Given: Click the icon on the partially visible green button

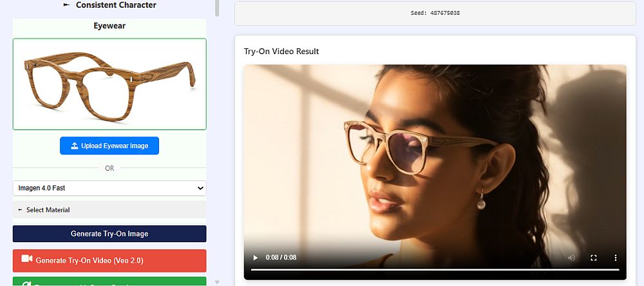Looking at the screenshot, I should (26, 283).
